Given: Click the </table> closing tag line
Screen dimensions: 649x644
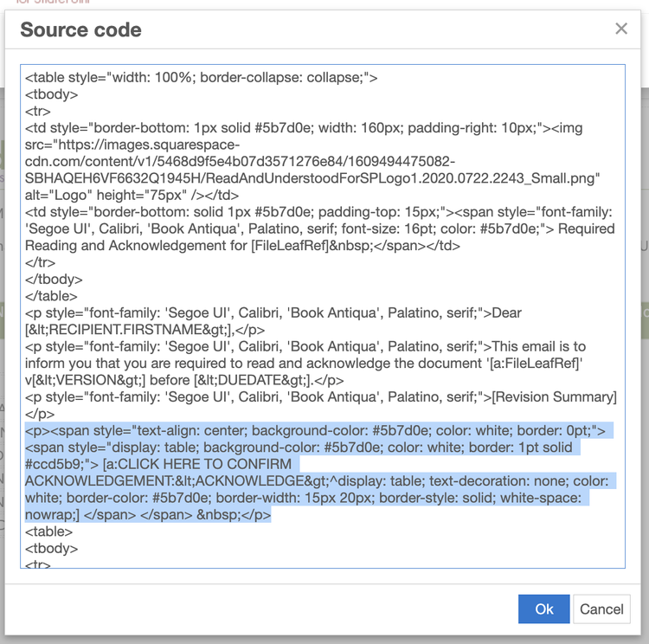Looking at the screenshot, I should coord(51,296).
